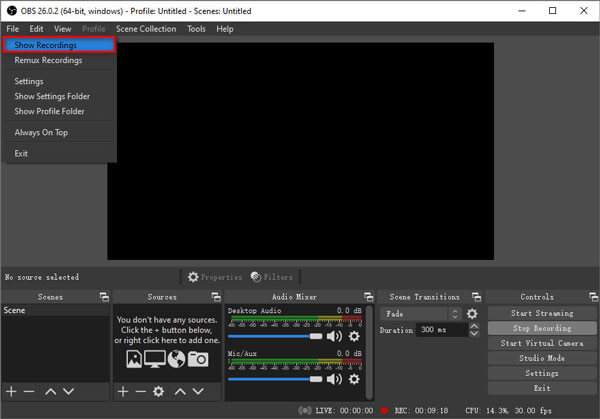Move source up in Sources panel
Screen dimensions: 600x419
point(180,391)
